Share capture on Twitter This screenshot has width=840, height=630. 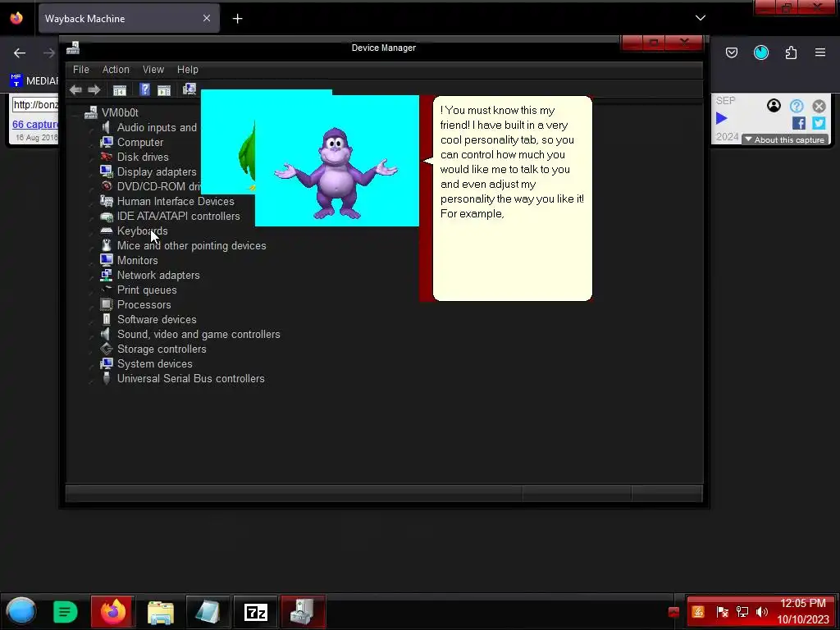[x=819, y=123]
